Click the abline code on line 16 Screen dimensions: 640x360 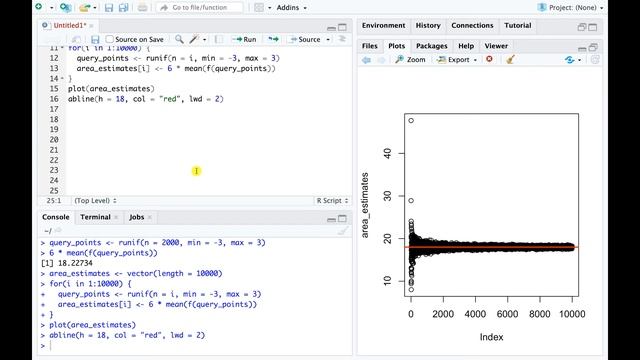146,99
